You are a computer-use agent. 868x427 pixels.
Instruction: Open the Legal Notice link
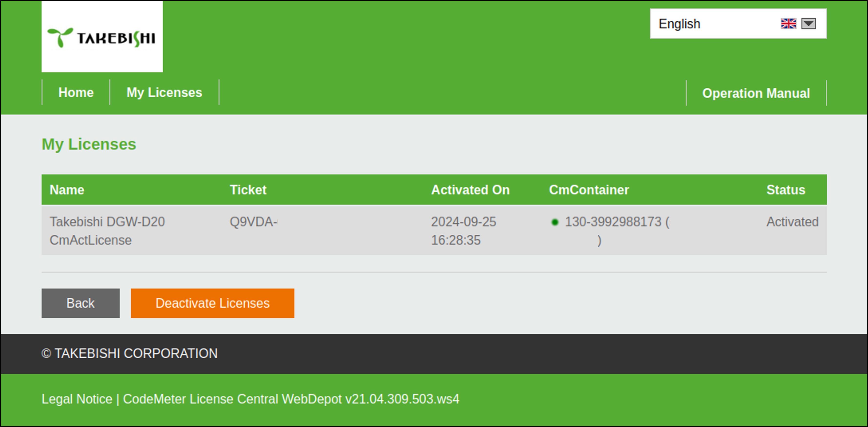coord(77,399)
